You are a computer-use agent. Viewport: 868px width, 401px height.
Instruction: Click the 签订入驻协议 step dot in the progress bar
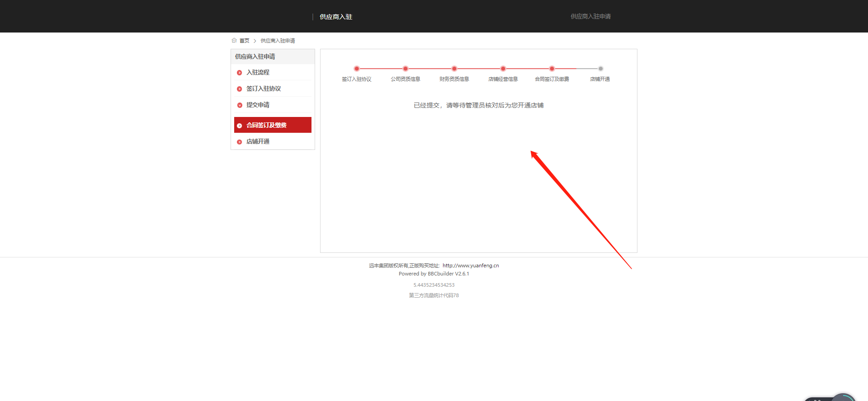pos(357,69)
